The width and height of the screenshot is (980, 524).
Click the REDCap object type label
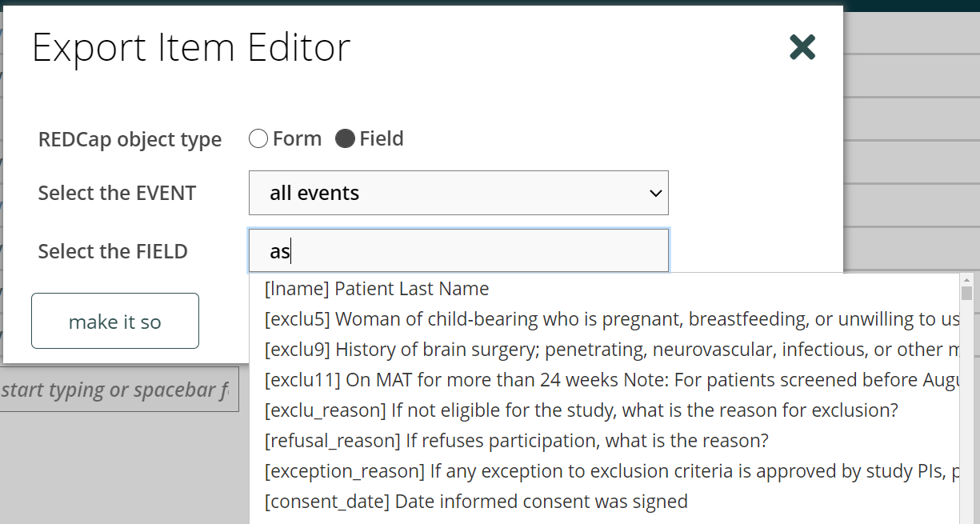[x=130, y=139]
